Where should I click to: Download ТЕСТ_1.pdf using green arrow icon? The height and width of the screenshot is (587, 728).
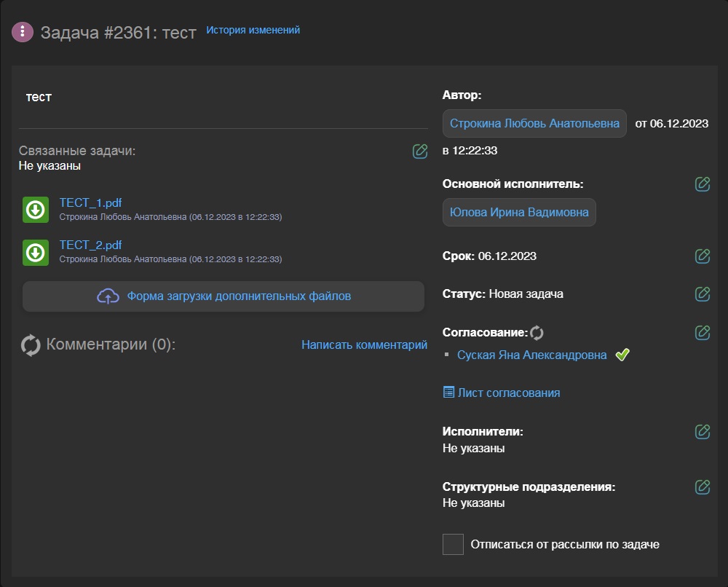click(x=36, y=210)
